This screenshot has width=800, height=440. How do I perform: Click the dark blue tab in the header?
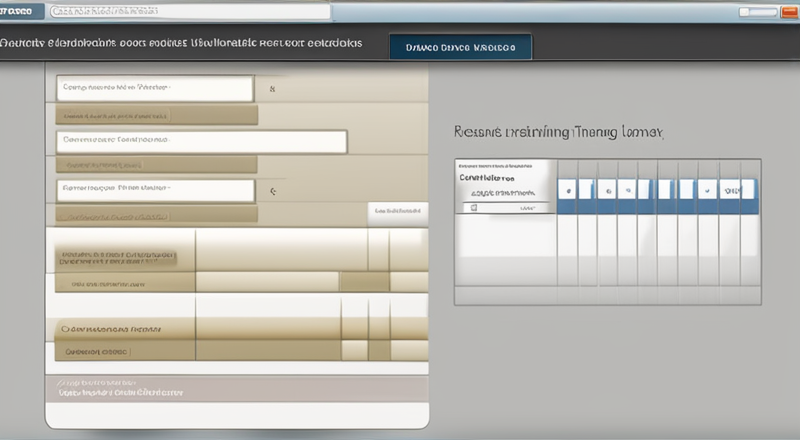460,47
